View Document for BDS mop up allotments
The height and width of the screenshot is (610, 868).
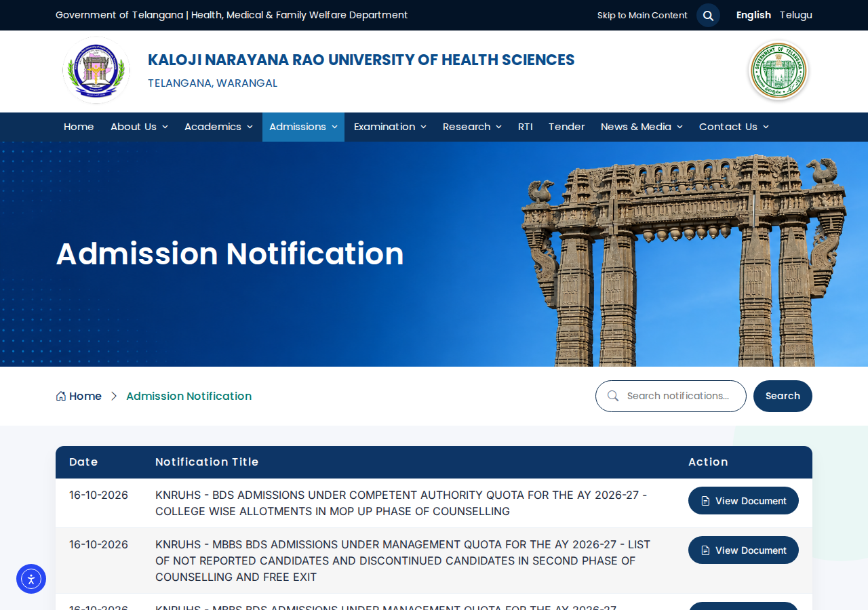pyautogui.click(x=743, y=501)
